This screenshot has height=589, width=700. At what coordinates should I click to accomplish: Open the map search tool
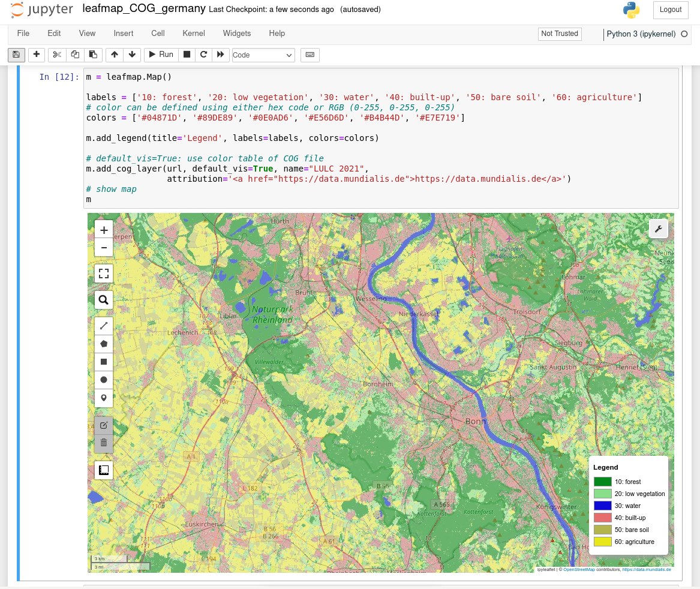(x=104, y=300)
